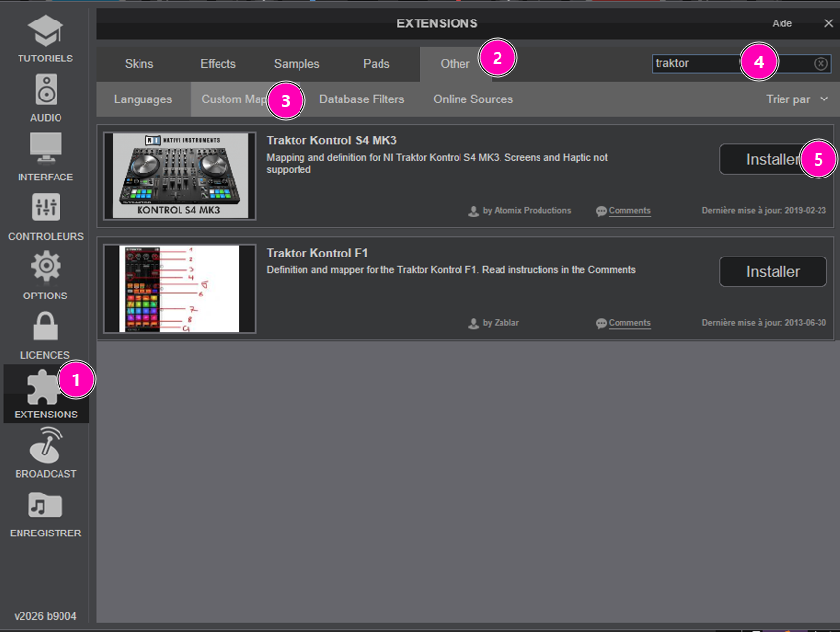The width and height of the screenshot is (840, 632).
Task: Expand the Trier par dropdown
Action: point(797,99)
